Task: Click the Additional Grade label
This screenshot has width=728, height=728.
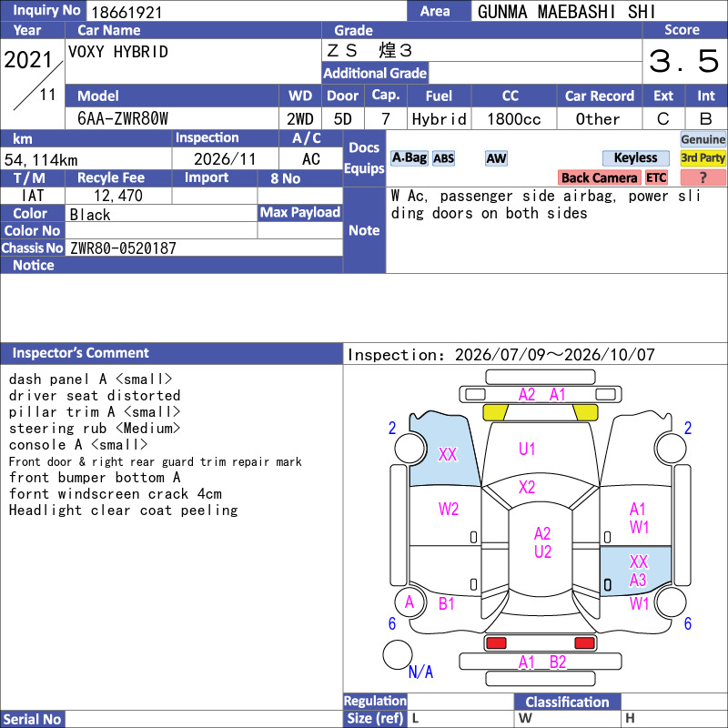Action: click(x=375, y=74)
